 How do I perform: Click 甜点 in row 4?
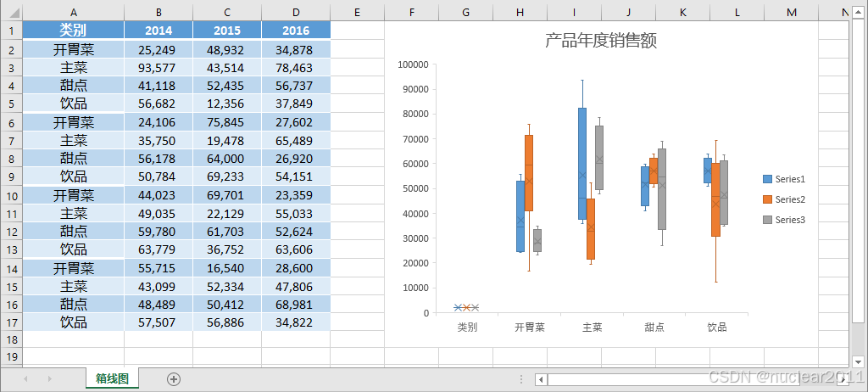[x=74, y=86]
